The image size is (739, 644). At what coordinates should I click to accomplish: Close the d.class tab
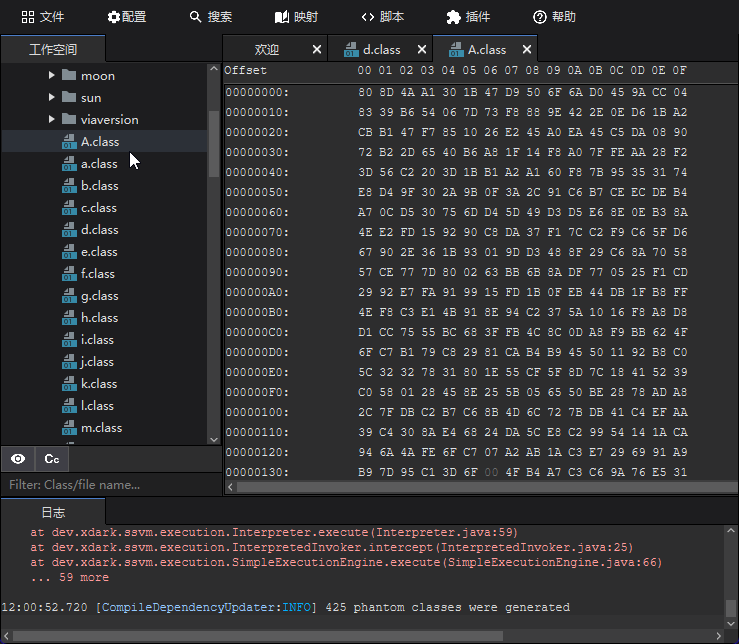coord(422,49)
